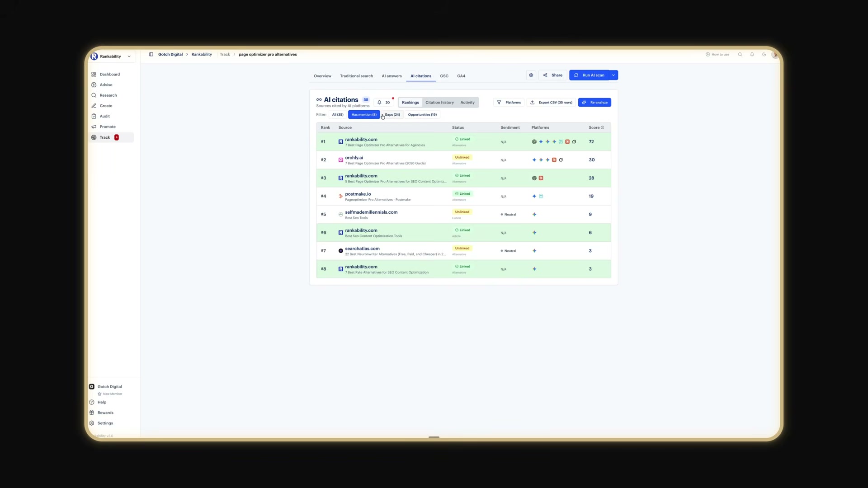This screenshot has height=488, width=868.
Task: Click the search magnifier in the top bar
Action: pyautogui.click(x=740, y=54)
